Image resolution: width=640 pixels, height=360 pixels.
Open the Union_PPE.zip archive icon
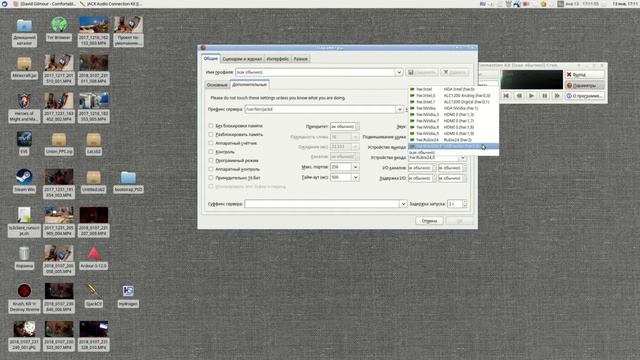pyautogui.click(x=59, y=144)
